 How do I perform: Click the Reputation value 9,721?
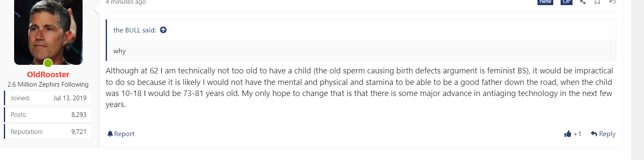(79, 132)
